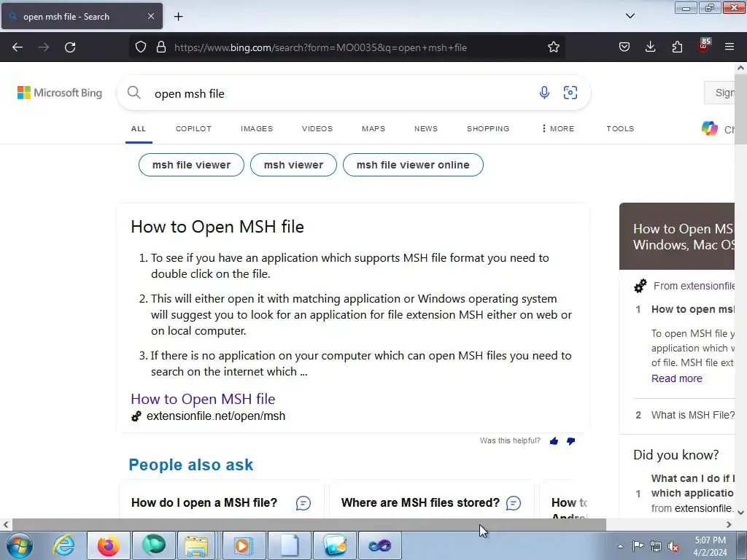Open the Windows Start menu

20,545
